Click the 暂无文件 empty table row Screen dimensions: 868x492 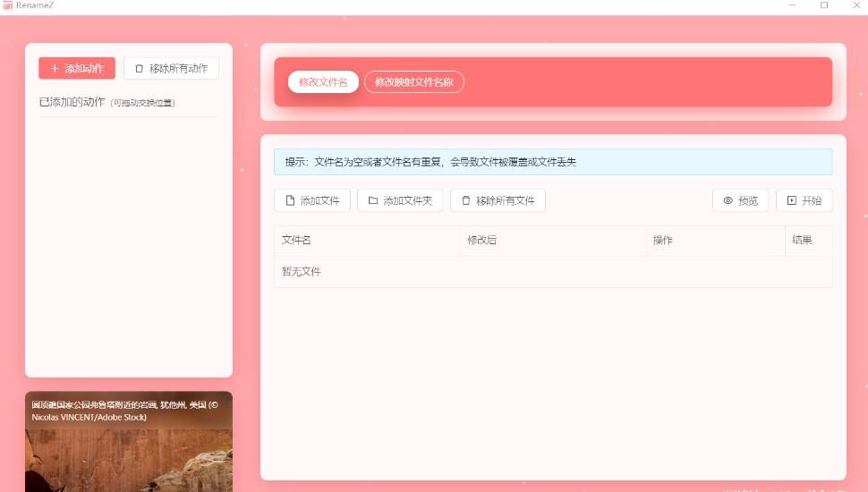553,272
